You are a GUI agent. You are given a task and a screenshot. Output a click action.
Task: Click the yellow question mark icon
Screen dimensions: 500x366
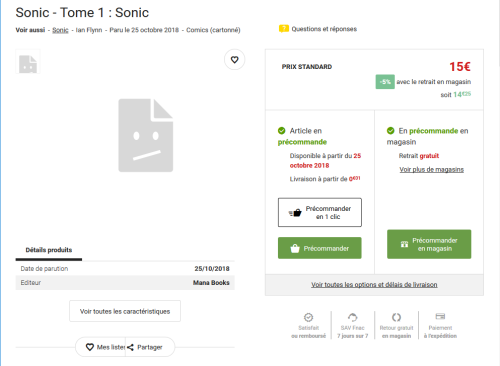pyautogui.click(x=284, y=29)
